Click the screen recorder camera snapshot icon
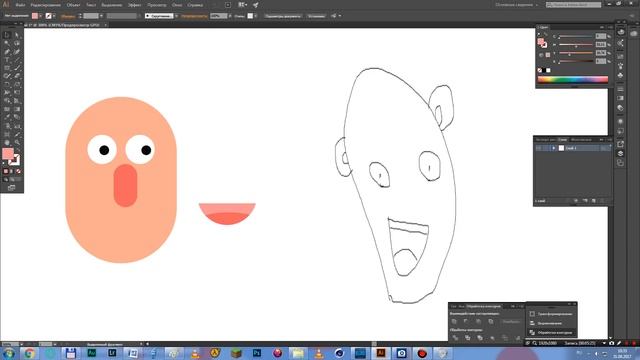Viewport: 640px width, 360px height. click(x=611, y=343)
